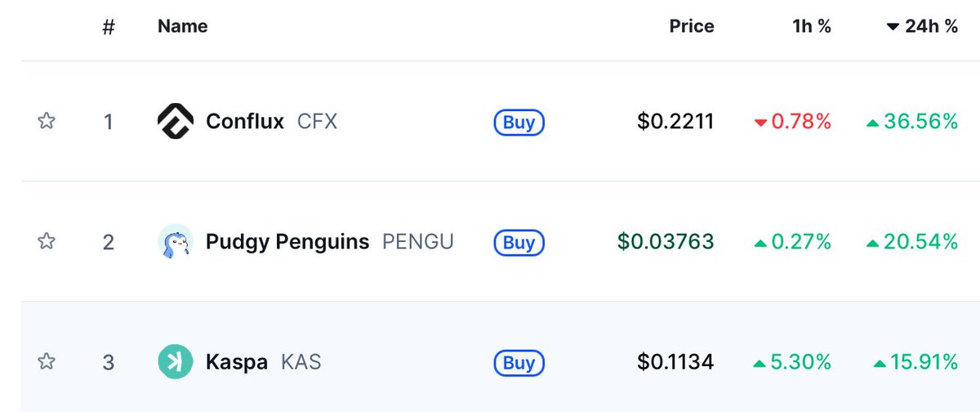Sort by Price column

pyautogui.click(x=692, y=26)
